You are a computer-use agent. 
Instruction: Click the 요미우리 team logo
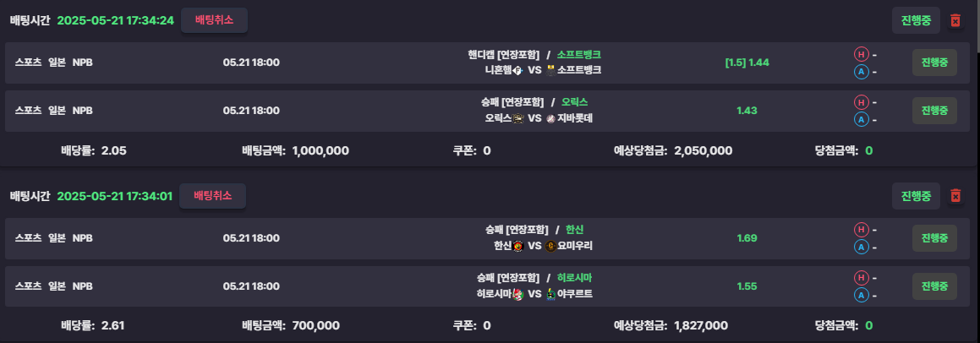(x=550, y=246)
